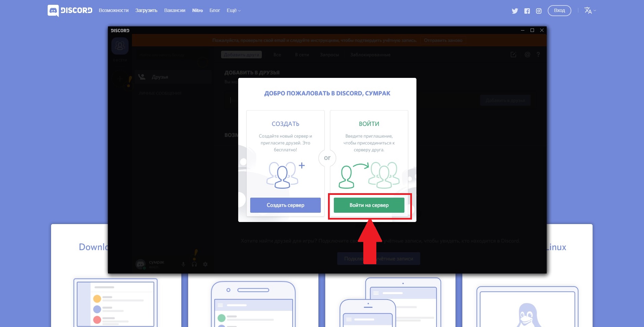644x327 pixels.
Task: Click the connect accounts button
Action: tap(379, 259)
